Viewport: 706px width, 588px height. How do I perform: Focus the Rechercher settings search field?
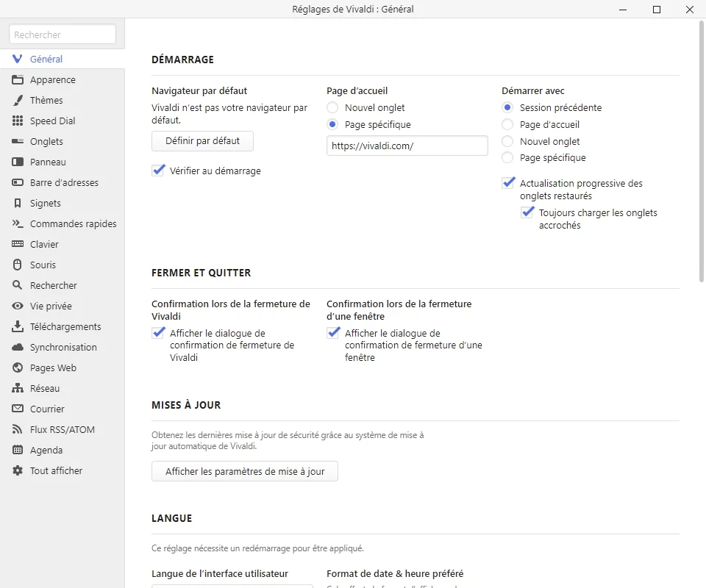tap(63, 35)
